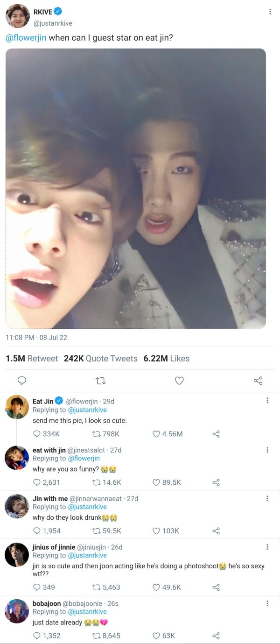Reply to bobajoon's comment

[37, 636]
